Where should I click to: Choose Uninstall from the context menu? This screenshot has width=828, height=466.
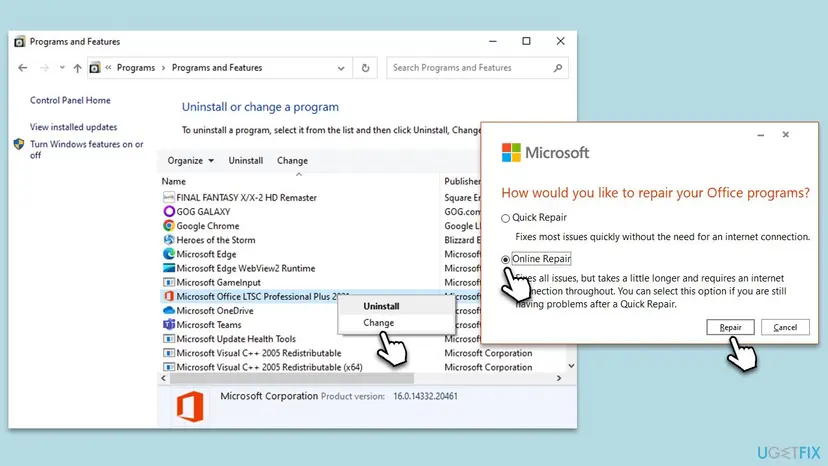[381, 306]
